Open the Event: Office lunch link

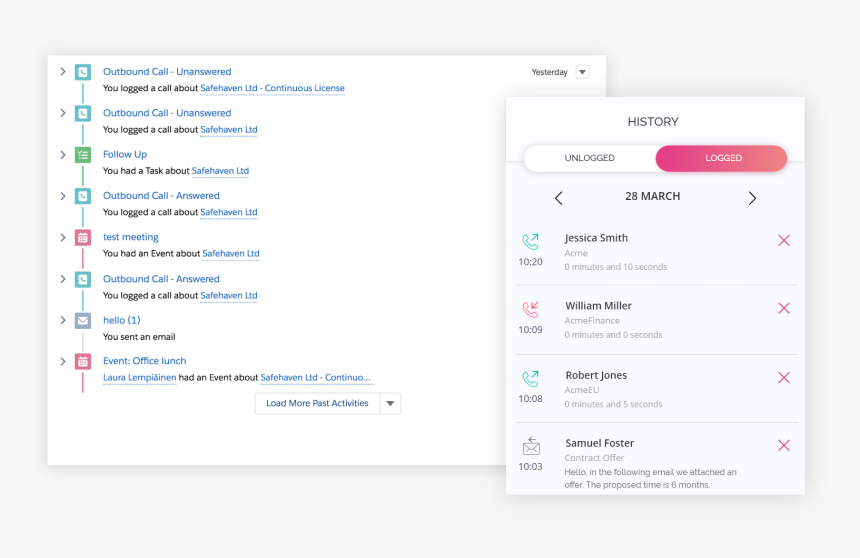[145, 361]
